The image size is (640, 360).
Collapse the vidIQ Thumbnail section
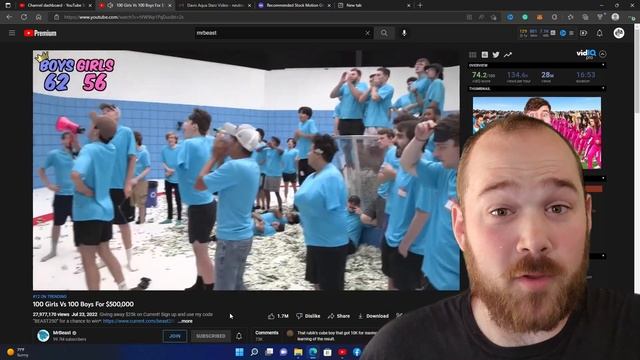(x=603, y=88)
